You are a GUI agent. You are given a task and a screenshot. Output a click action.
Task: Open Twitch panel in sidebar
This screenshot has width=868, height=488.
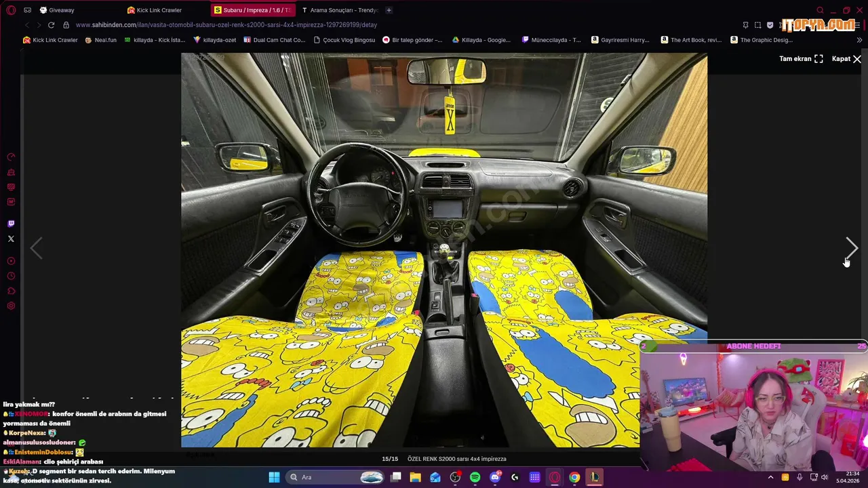pyautogui.click(x=11, y=224)
